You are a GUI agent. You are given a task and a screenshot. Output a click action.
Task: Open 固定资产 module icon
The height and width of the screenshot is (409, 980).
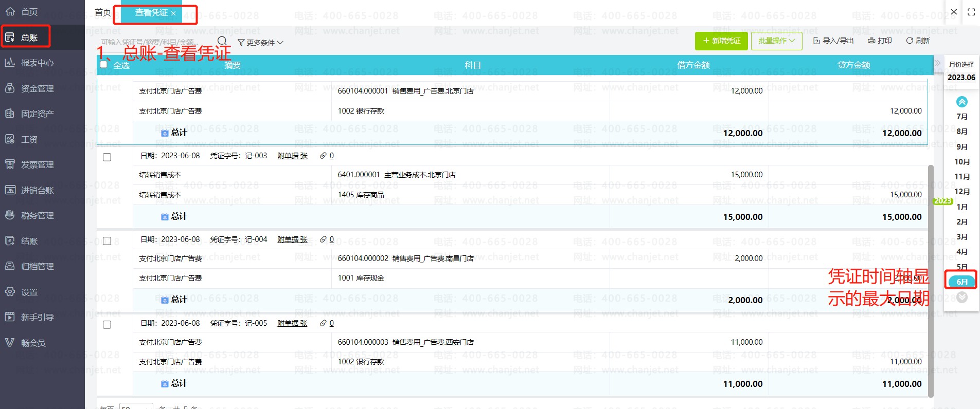pos(10,114)
